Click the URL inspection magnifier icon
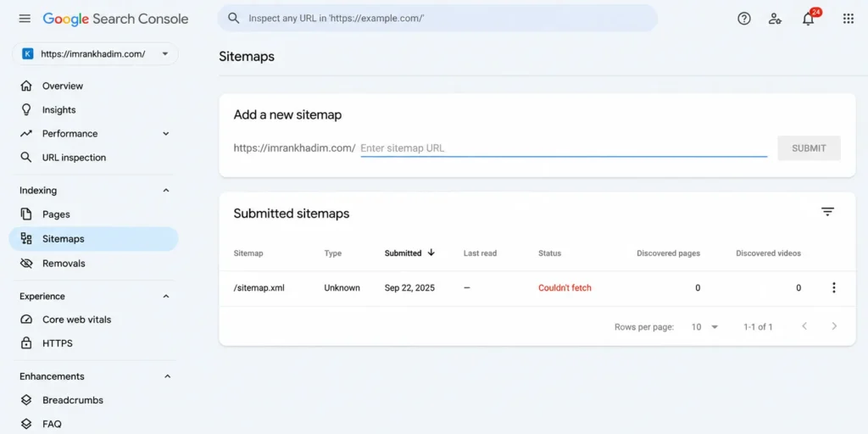This screenshot has width=868, height=434. [26, 157]
